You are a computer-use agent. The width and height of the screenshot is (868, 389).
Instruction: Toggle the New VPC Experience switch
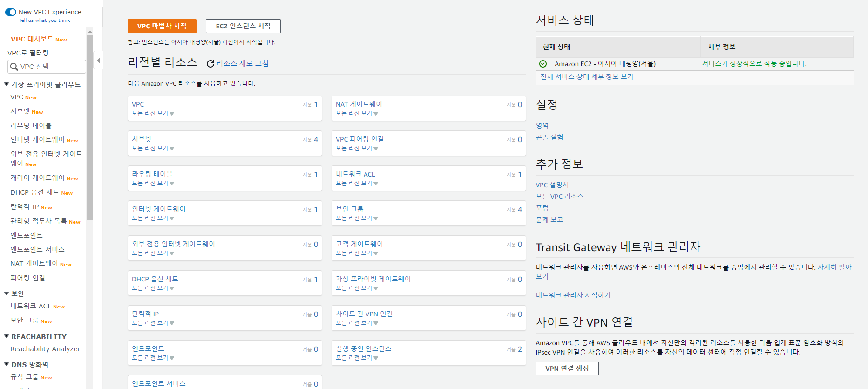(x=11, y=12)
